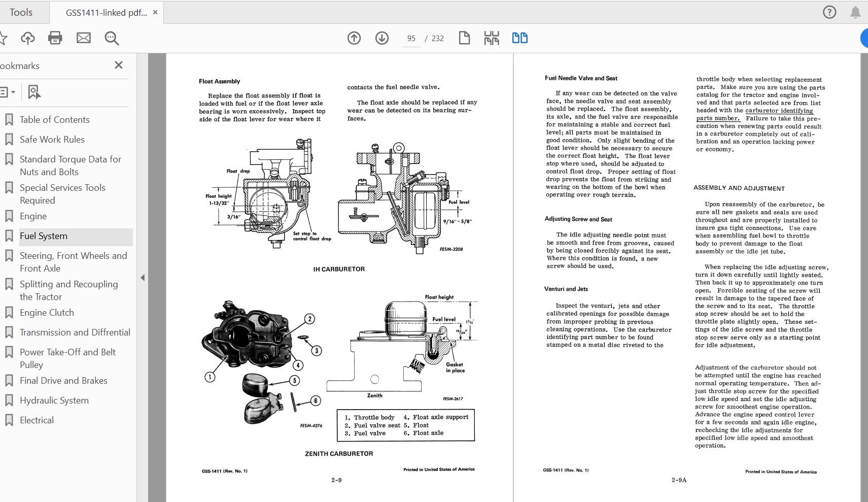Screen dimensions: 868x502
Task: Print the document using printer icon
Action: click(55, 38)
